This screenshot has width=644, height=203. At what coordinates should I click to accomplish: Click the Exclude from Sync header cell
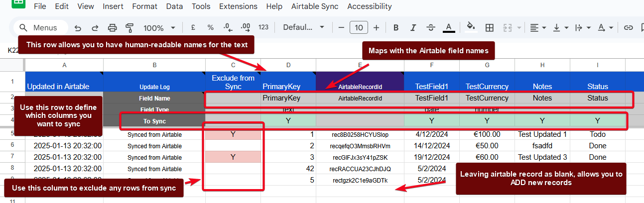233,82
